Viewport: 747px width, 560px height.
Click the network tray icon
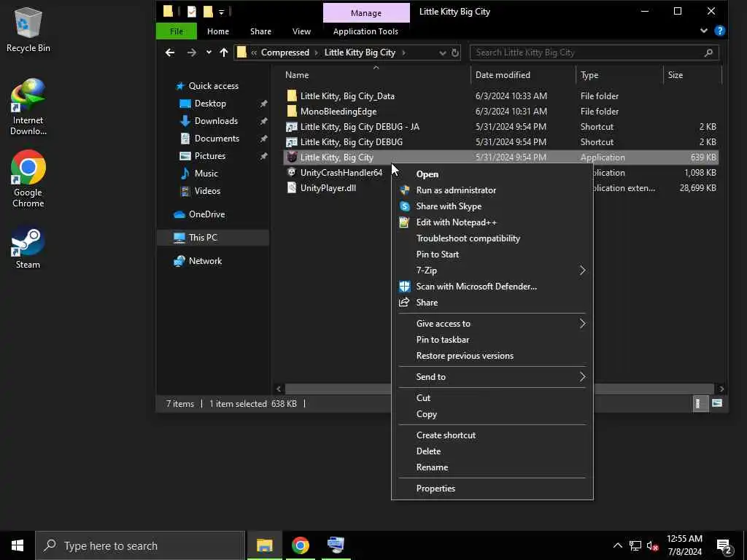[635, 545]
